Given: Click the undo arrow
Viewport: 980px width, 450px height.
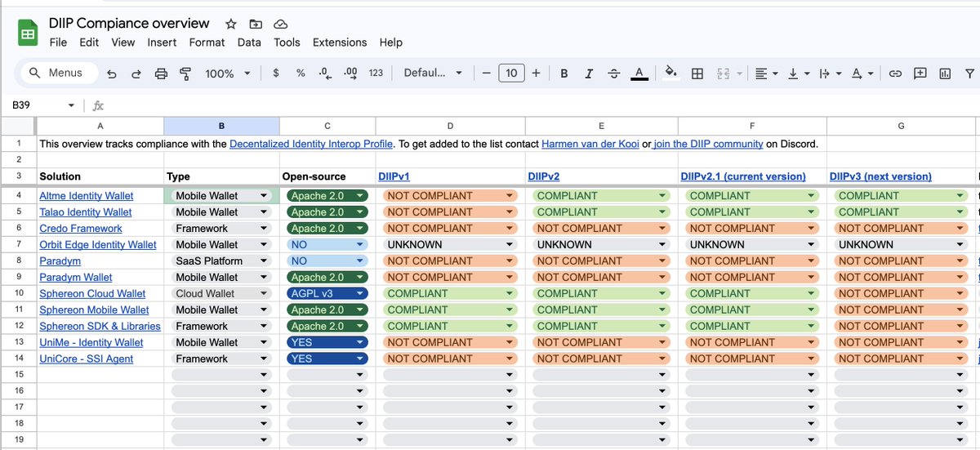Looking at the screenshot, I should [x=112, y=74].
